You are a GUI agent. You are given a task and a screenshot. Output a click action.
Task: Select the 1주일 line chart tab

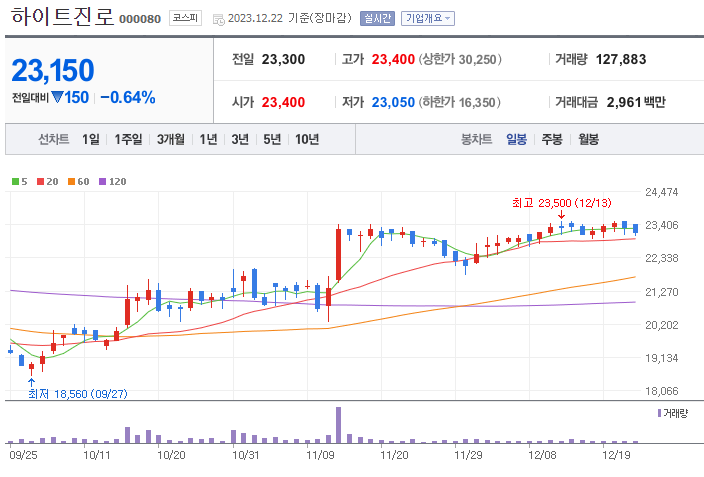(128, 139)
